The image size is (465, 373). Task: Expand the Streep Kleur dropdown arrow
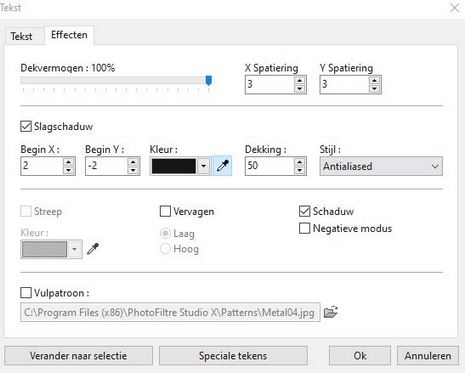click(75, 249)
